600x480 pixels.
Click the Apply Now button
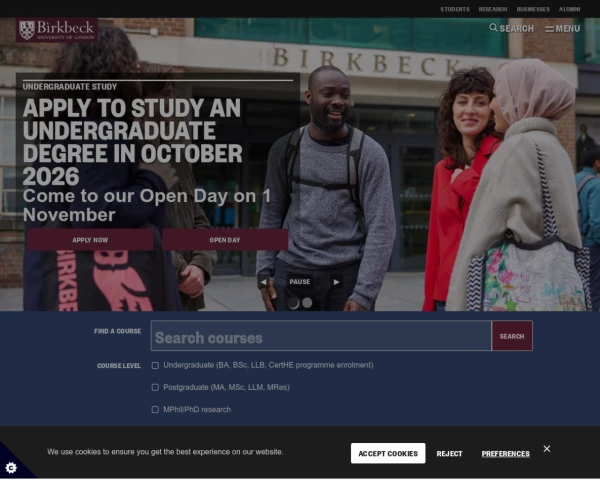[x=90, y=240]
